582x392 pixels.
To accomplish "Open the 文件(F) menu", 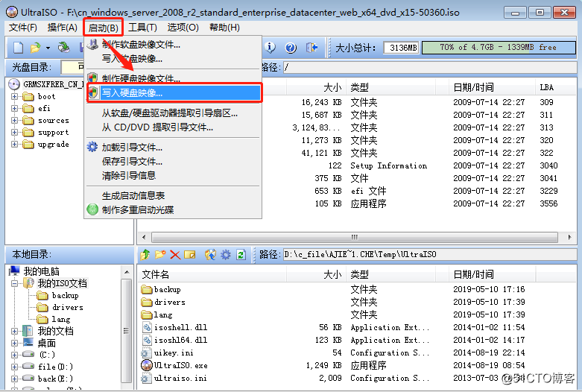I will [23, 28].
